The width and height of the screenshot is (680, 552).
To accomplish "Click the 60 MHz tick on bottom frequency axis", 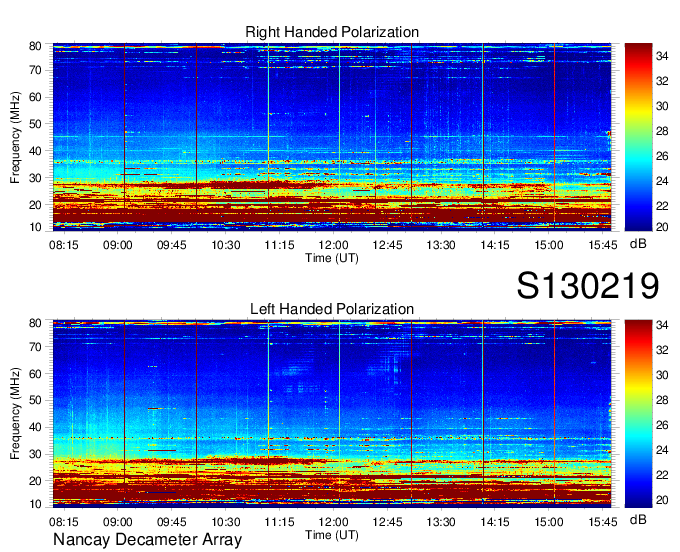I will 35,374.
